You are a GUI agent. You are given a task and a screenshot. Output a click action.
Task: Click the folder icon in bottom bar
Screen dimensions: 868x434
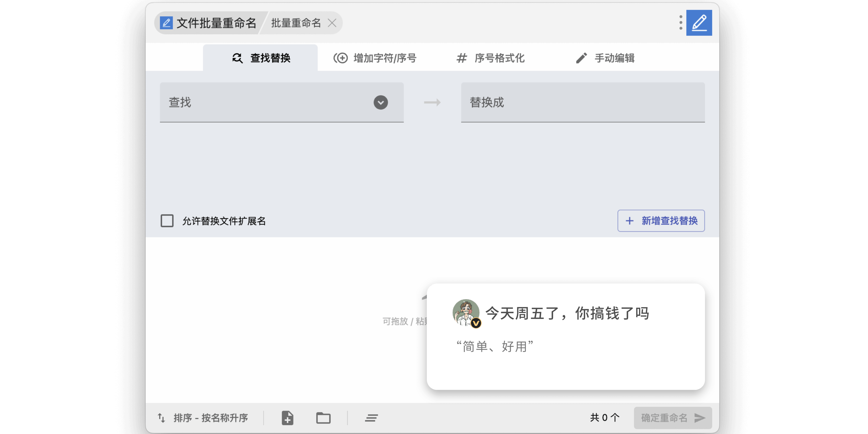pyautogui.click(x=323, y=418)
